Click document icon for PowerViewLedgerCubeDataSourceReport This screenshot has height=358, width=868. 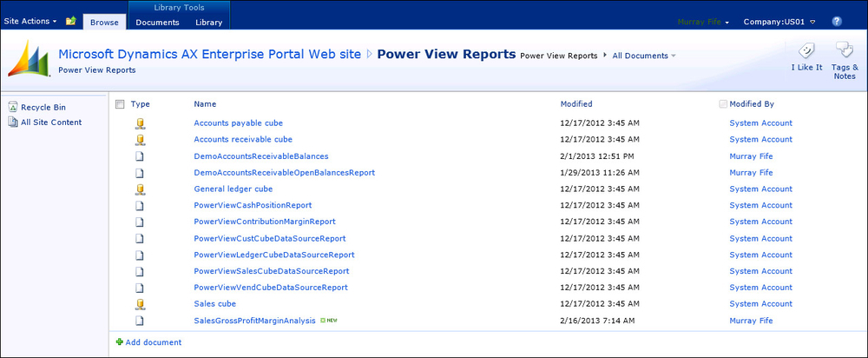pos(140,255)
